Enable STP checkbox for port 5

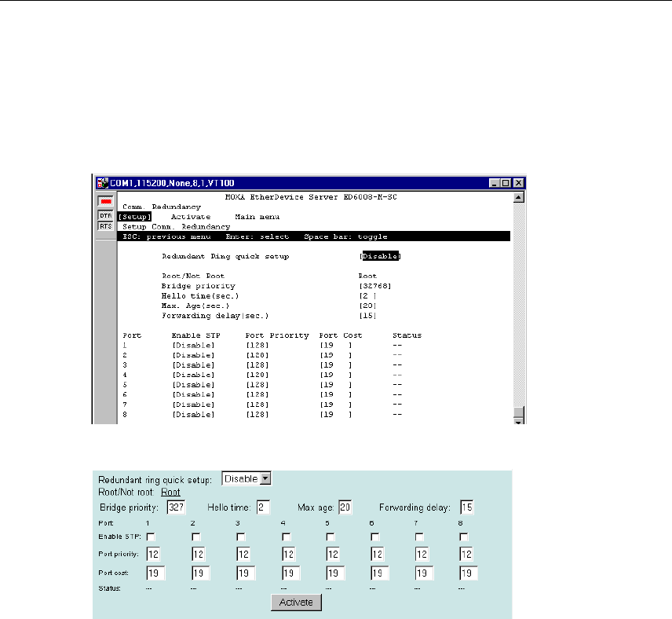[x=331, y=537]
